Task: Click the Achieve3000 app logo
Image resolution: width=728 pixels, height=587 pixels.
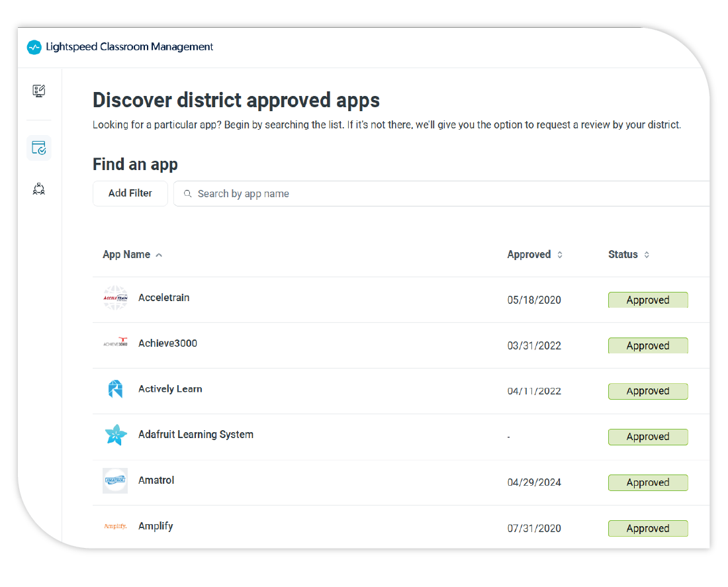Action: pyautogui.click(x=115, y=343)
